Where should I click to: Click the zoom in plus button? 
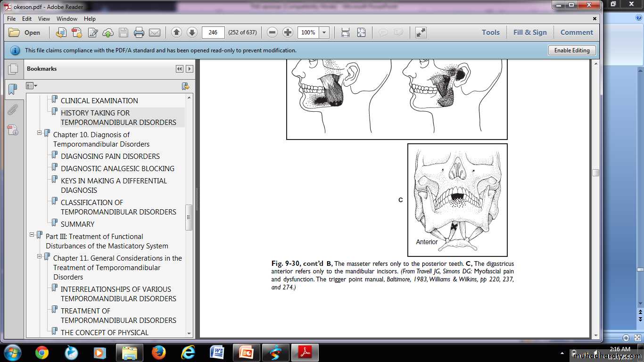(x=288, y=33)
